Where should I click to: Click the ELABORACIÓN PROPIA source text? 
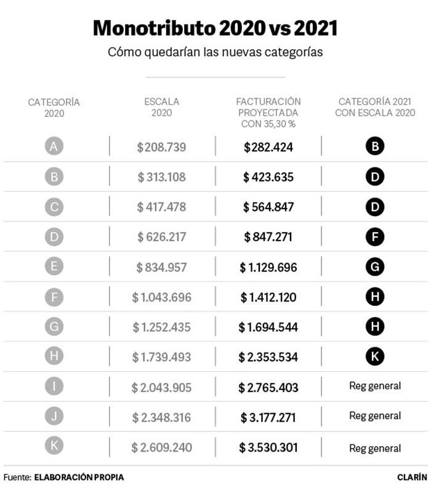[79, 477]
